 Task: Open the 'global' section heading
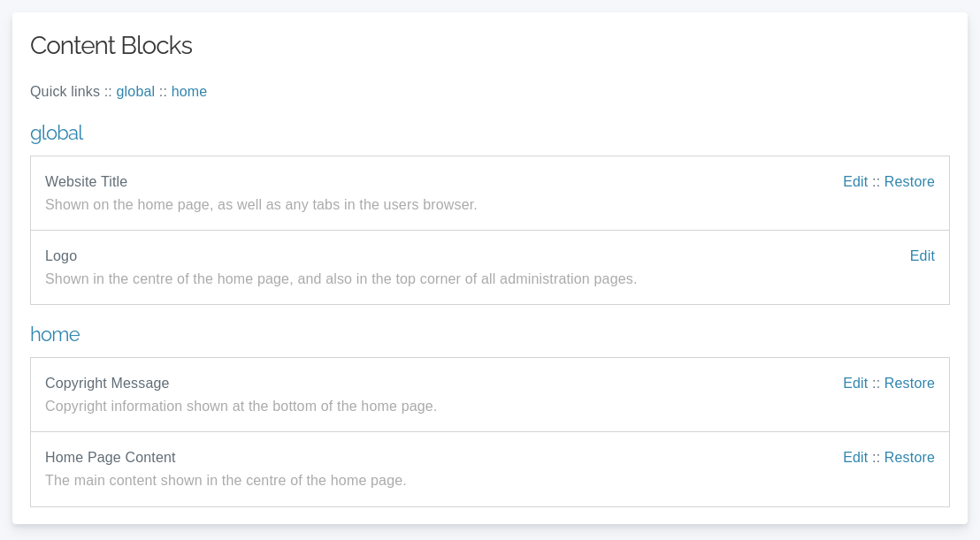point(57,133)
